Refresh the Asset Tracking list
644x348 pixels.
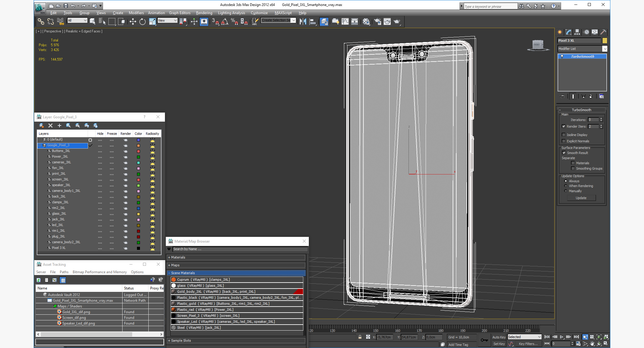(x=38, y=280)
